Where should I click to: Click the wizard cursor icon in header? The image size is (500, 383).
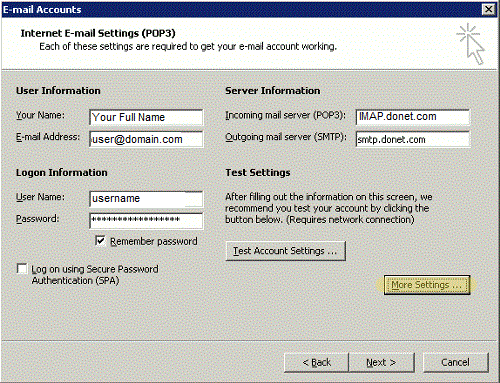[471, 43]
